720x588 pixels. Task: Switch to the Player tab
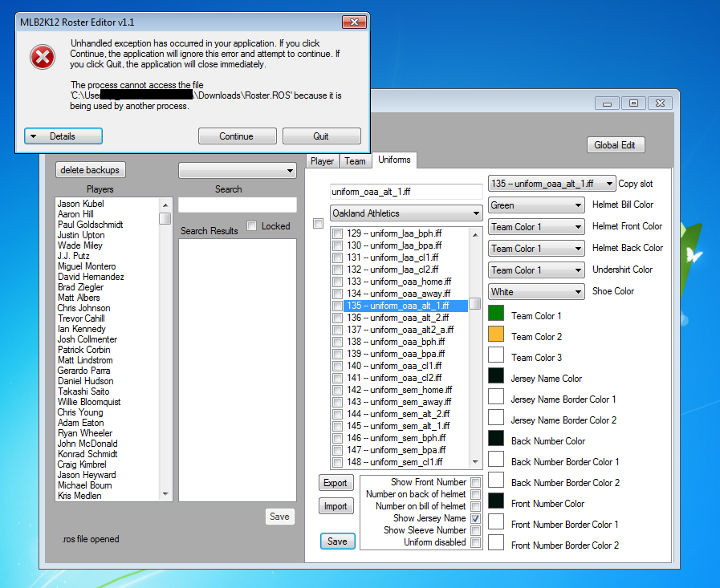coord(323,161)
